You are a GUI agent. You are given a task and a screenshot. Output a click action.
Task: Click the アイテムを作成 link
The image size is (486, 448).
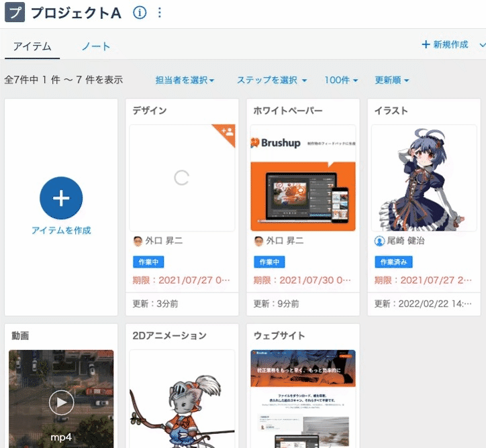[61, 230]
